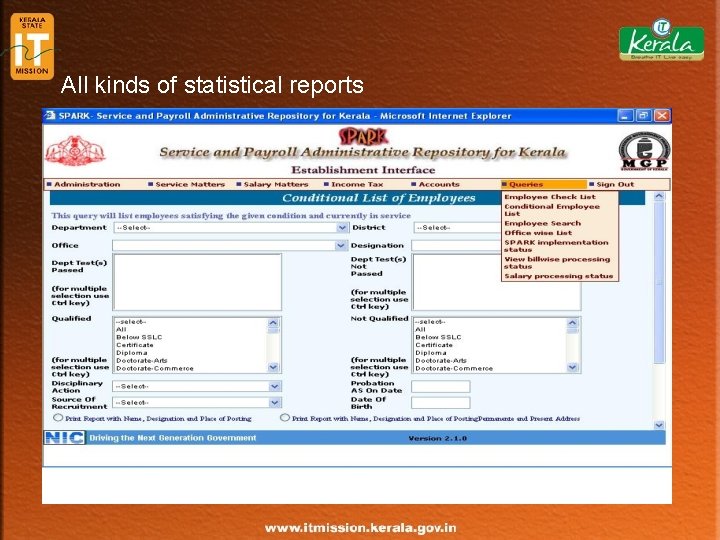This screenshot has height=540, width=720.
Task: Select Certificate in Qualified list
Action: [135, 345]
